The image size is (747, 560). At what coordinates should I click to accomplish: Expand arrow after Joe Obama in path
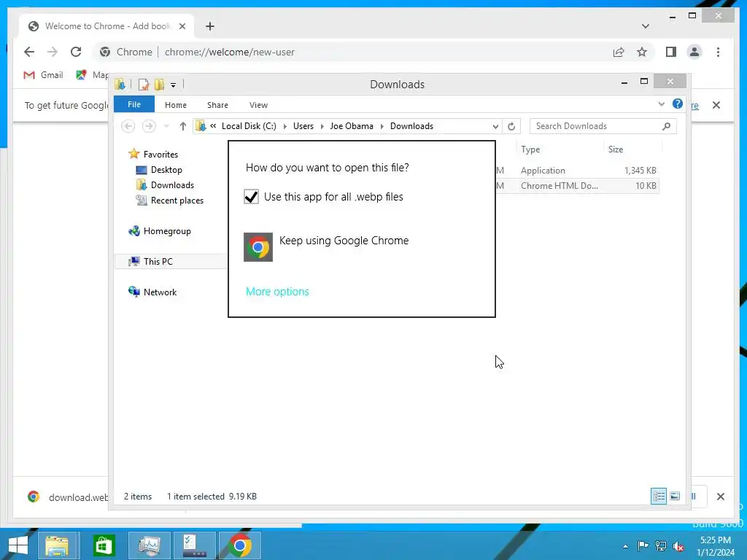click(382, 126)
